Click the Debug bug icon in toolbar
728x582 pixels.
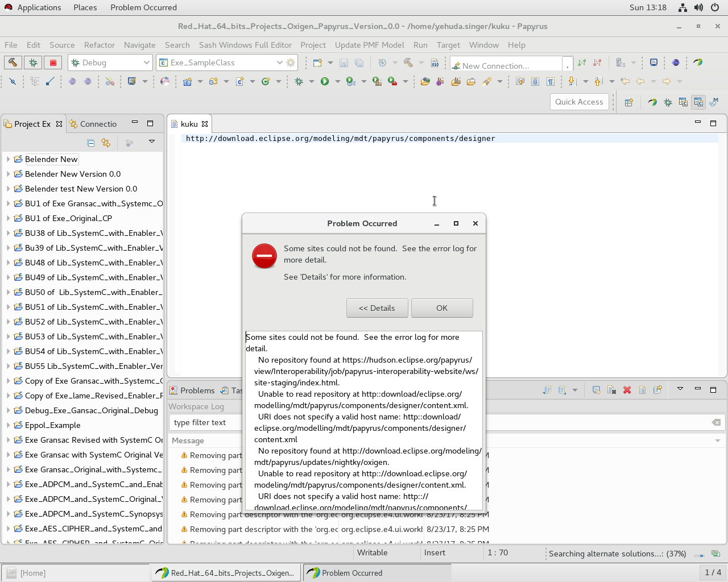pos(299,81)
